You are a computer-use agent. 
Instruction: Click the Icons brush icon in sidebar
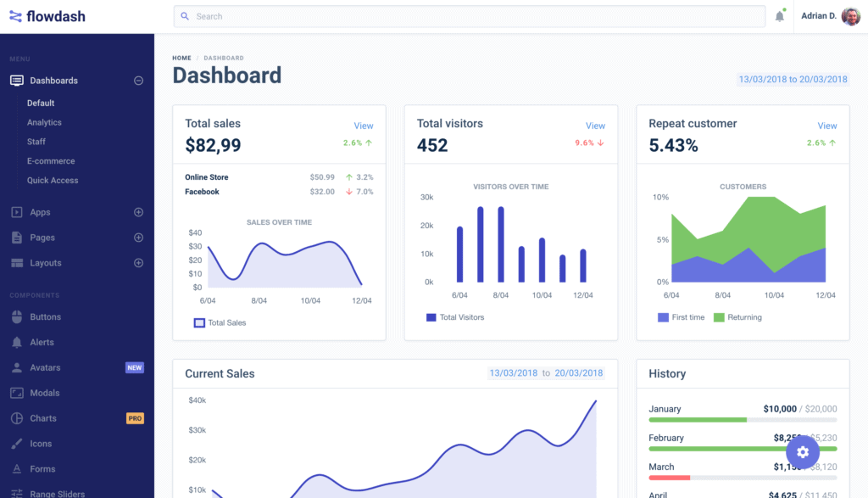(x=16, y=444)
